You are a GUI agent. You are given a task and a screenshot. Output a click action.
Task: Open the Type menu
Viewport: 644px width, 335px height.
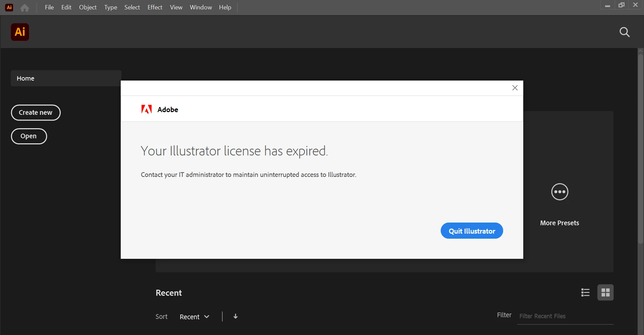[x=111, y=7]
